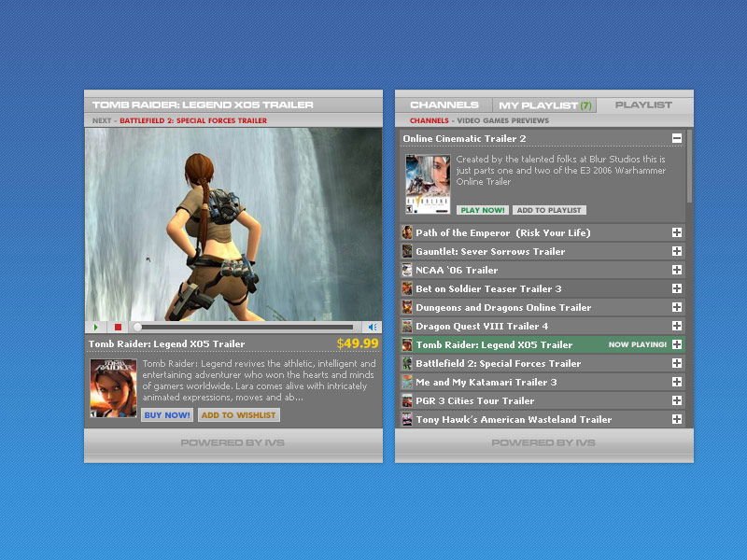Expand Path of the Emperor entry
The height and width of the screenshot is (560, 747).
coord(677,232)
